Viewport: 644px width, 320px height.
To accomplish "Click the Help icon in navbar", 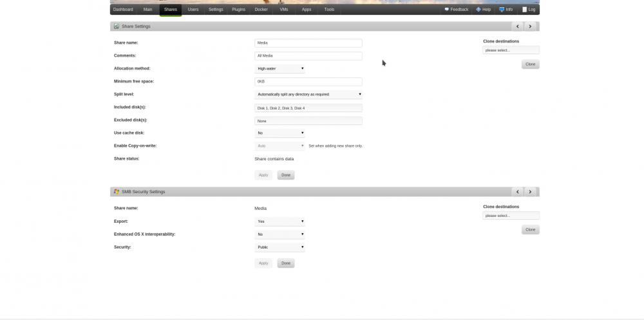I will tap(478, 10).
